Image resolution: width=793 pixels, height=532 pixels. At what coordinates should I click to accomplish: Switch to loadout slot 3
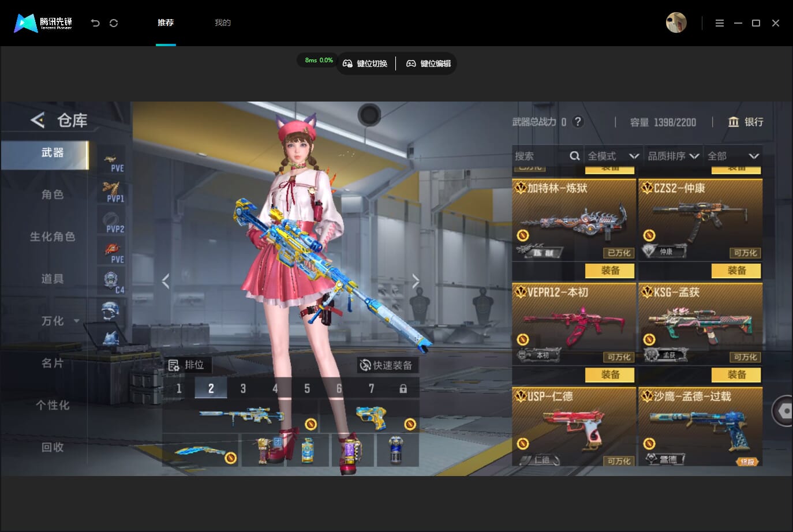pos(243,388)
